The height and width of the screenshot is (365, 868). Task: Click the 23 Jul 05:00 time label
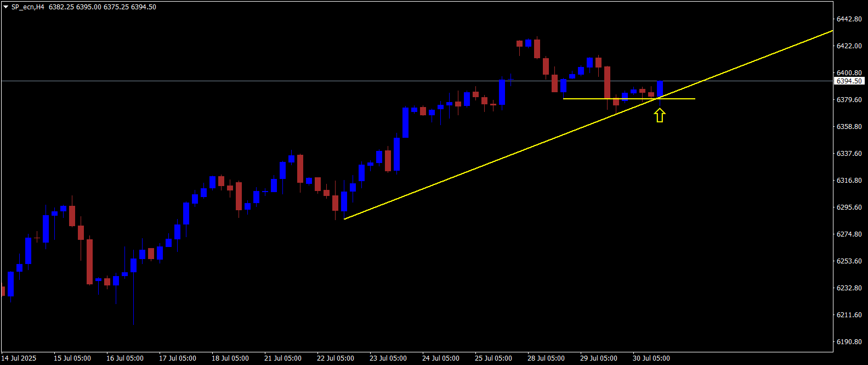tap(388, 358)
